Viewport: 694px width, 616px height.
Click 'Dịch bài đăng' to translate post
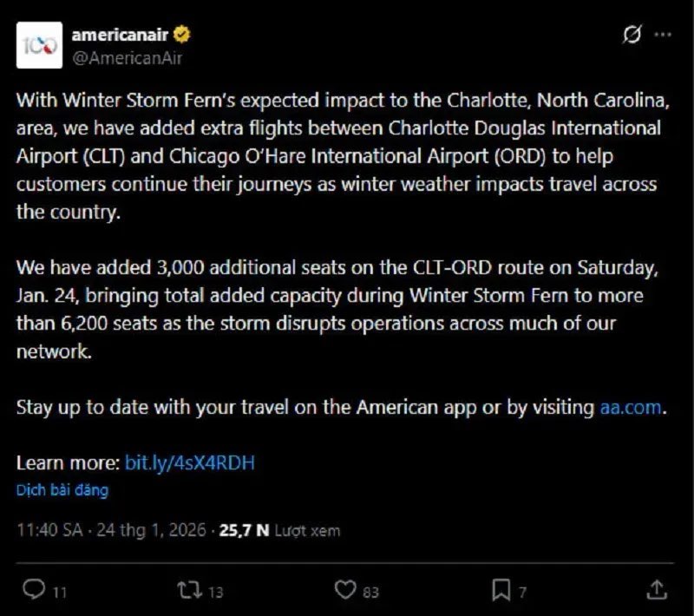click(62, 490)
